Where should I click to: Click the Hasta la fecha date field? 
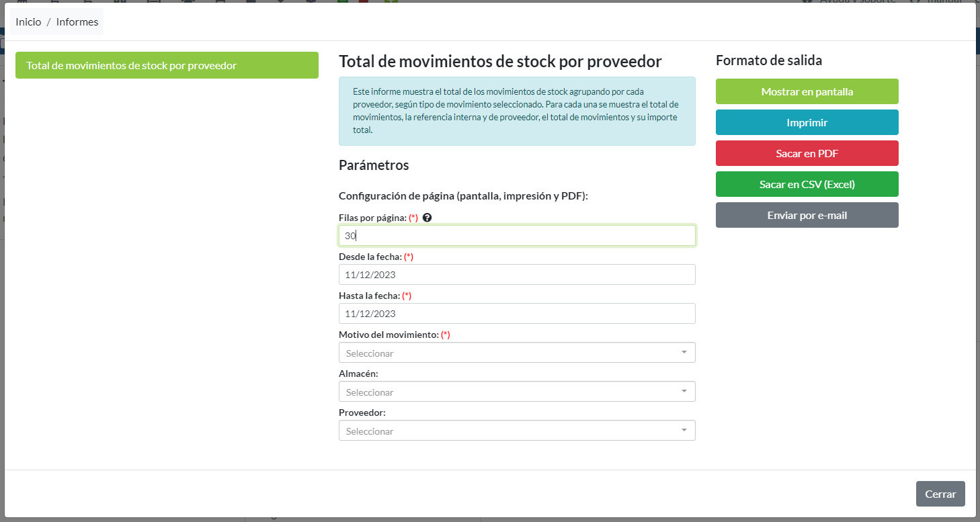point(517,313)
